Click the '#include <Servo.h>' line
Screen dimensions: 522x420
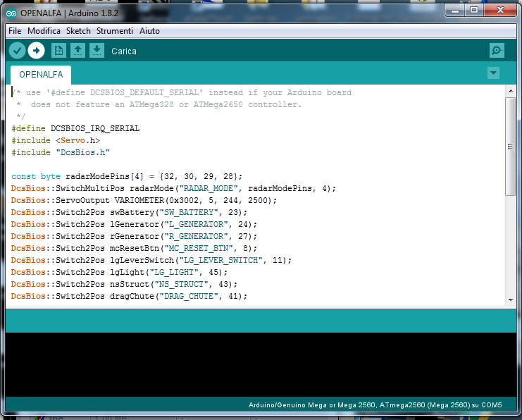click(x=56, y=140)
